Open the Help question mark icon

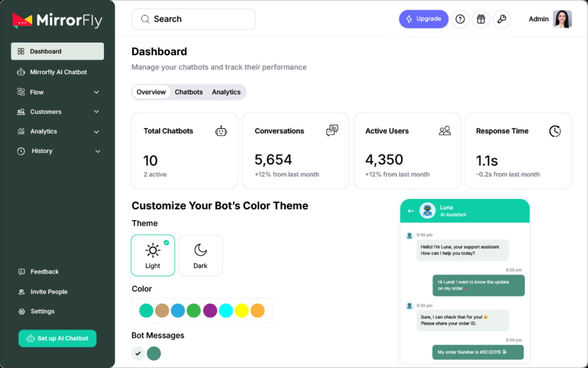[x=460, y=19]
